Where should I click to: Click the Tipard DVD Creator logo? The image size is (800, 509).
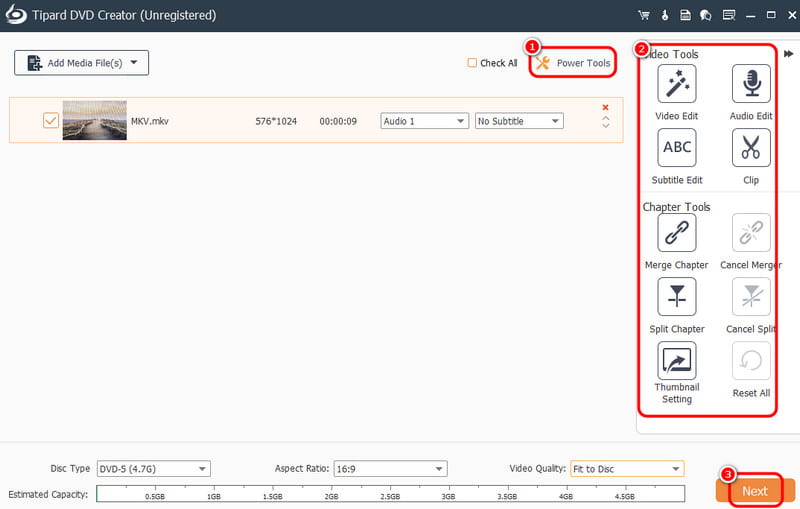coord(16,15)
